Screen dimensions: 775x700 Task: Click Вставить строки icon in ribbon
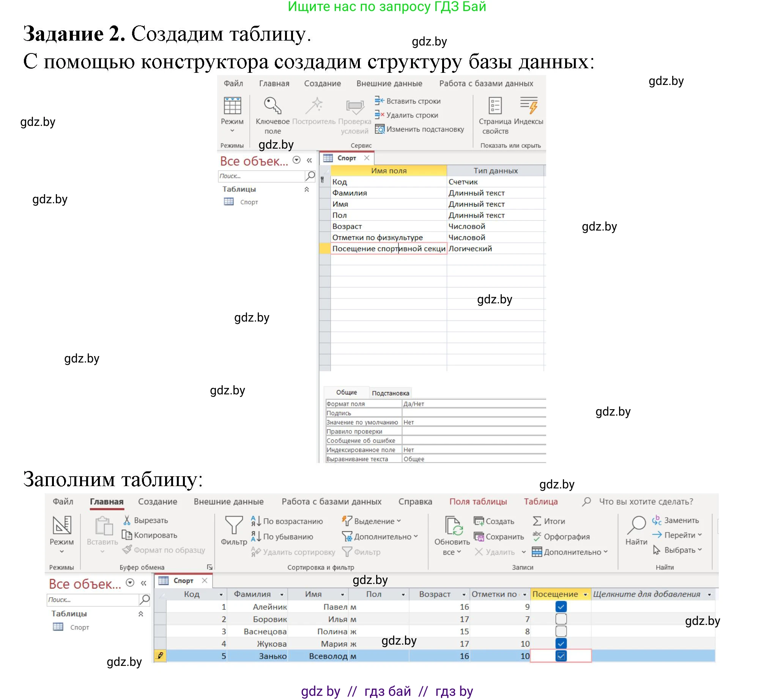[x=380, y=101]
